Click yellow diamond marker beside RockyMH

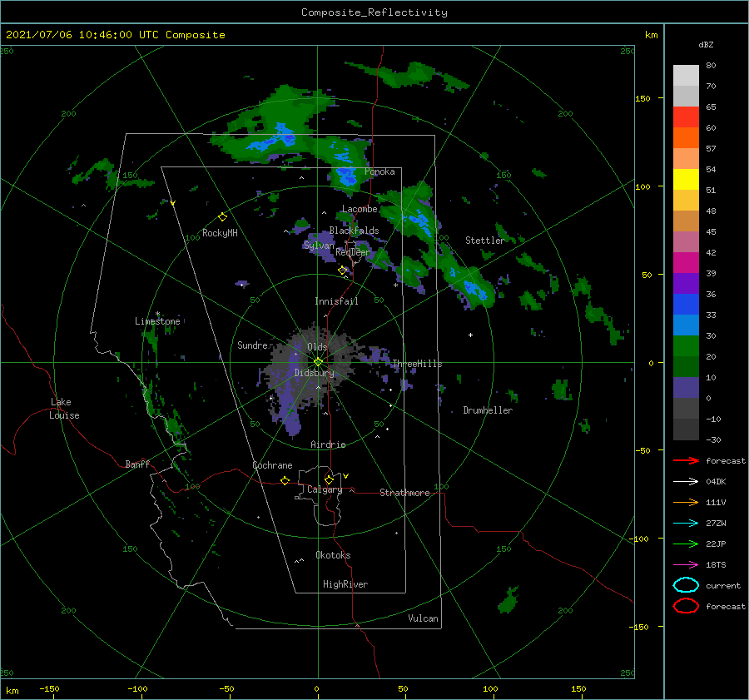pos(222,217)
